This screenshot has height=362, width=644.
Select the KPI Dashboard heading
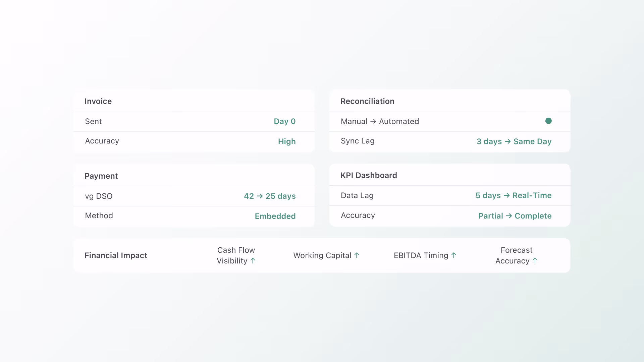point(369,175)
